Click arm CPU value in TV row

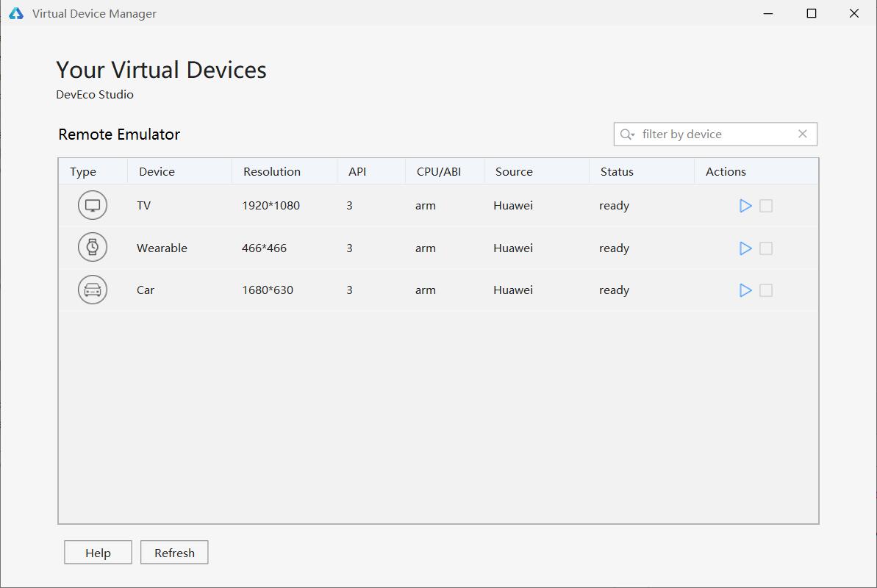[425, 206]
